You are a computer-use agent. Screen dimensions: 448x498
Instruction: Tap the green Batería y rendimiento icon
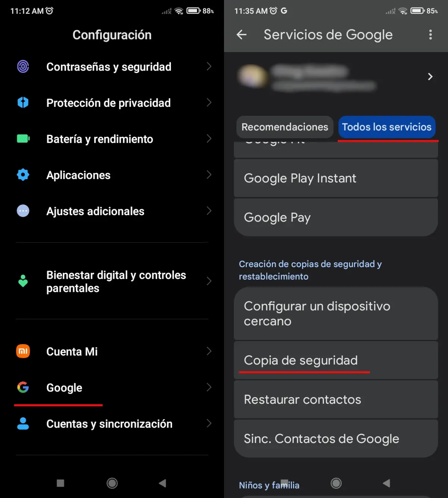[x=23, y=139]
